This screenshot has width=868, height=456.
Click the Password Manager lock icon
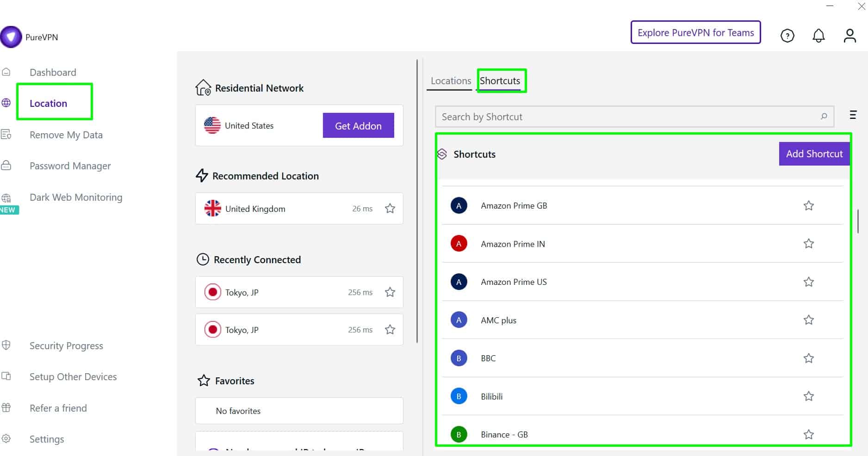(x=6, y=165)
